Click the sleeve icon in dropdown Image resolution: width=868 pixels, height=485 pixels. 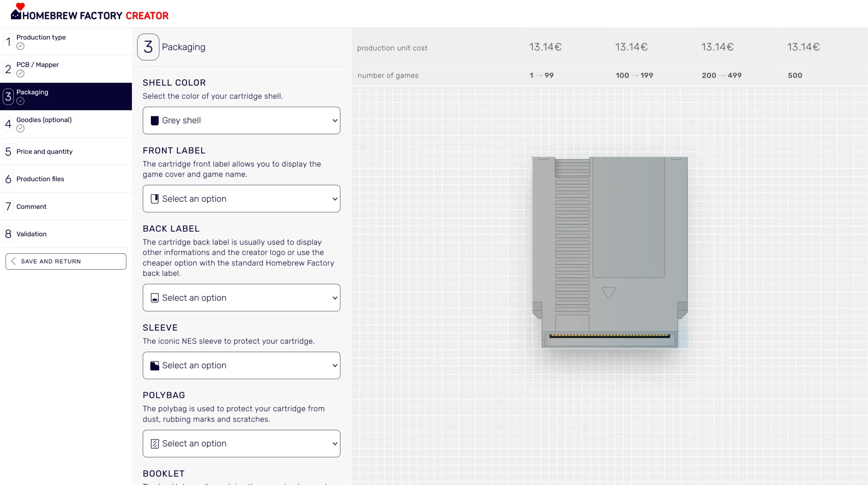tap(155, 365)
